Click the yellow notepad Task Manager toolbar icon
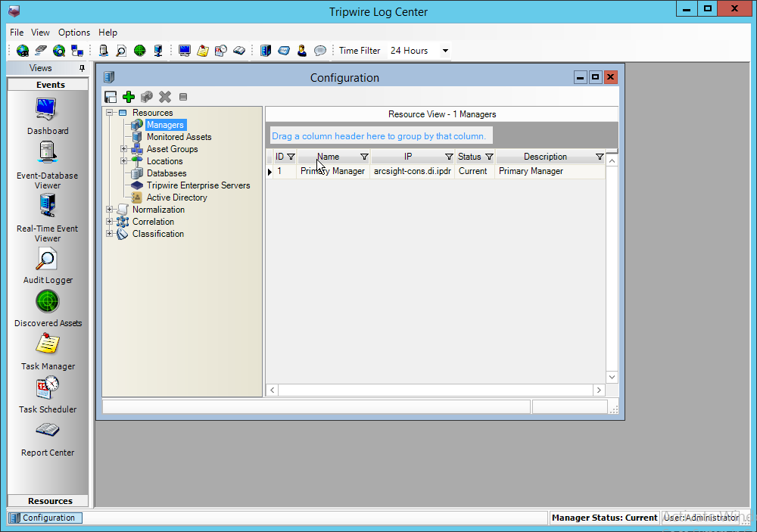 tap(203, 50)
